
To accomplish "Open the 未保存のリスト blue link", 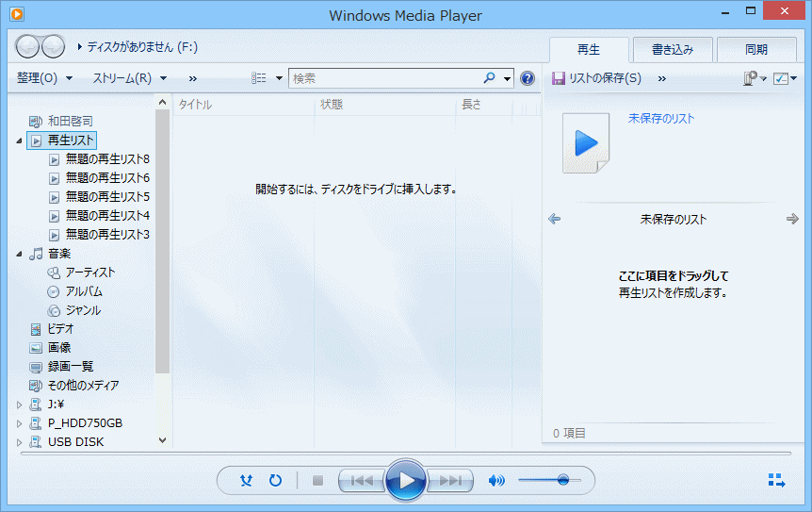I will click(x=661, y=119).
